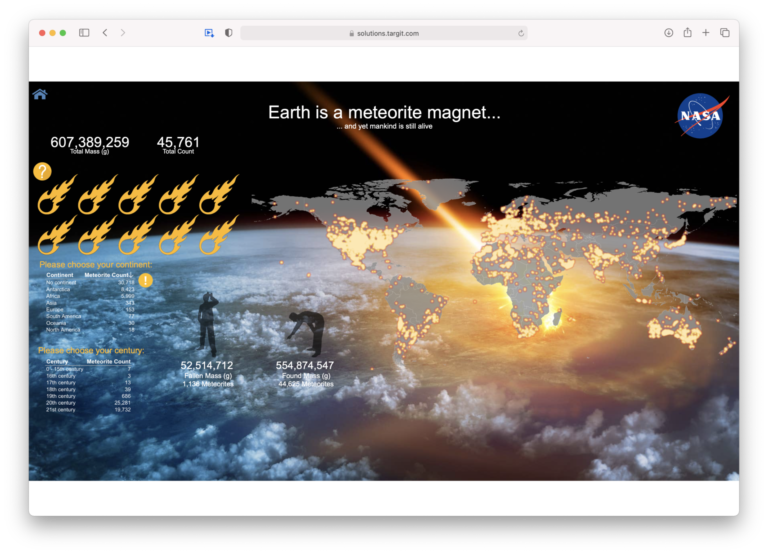Screen dimensions: 768x554
Task: Click the 554,874,547 Found Mass value
Action: click(x=305, y=365)
